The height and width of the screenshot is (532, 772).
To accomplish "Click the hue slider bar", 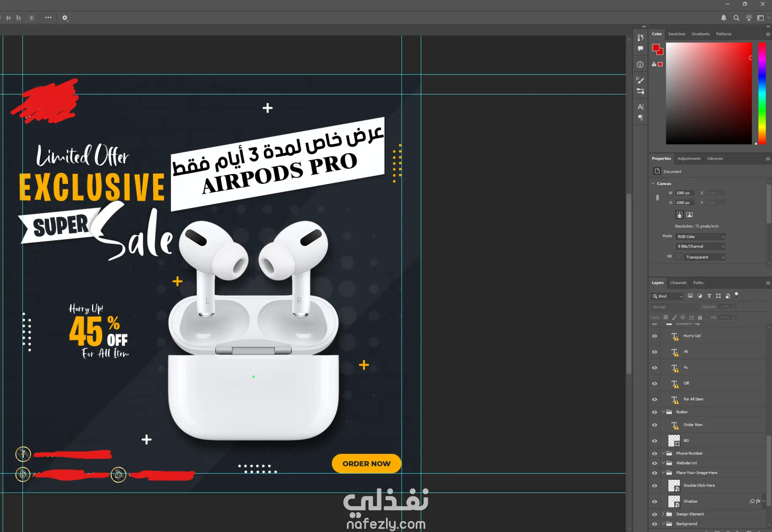I will point(762,93).
